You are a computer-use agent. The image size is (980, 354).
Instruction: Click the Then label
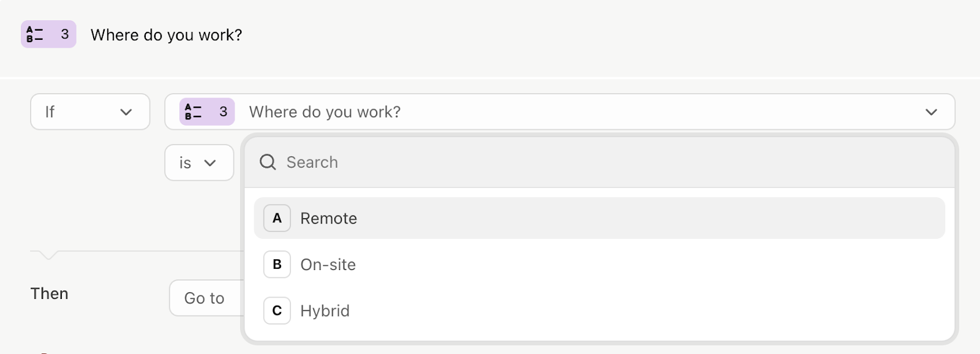(50, 293)
